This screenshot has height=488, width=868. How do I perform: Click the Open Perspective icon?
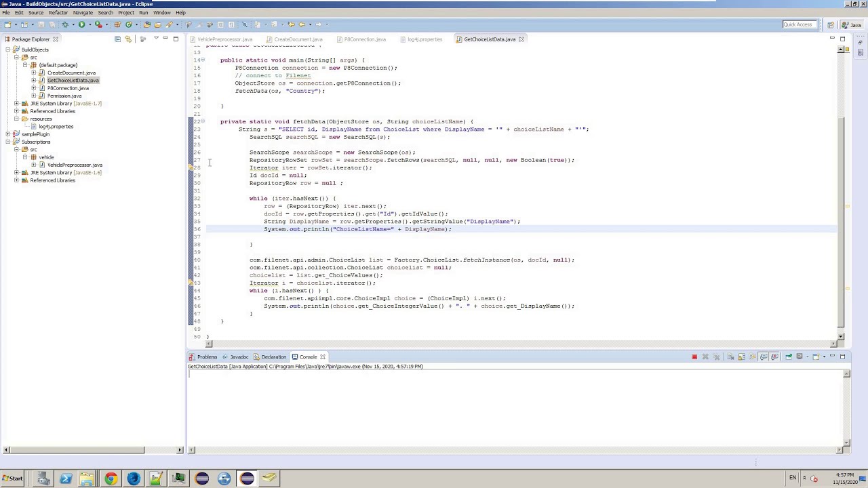(x=830, y=25)
